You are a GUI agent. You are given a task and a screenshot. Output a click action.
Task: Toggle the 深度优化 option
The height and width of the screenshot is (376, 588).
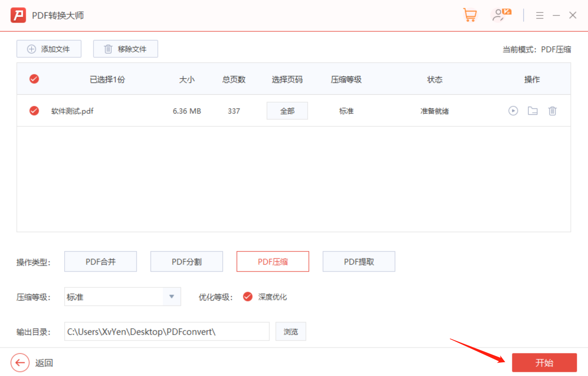pos(247,297)
